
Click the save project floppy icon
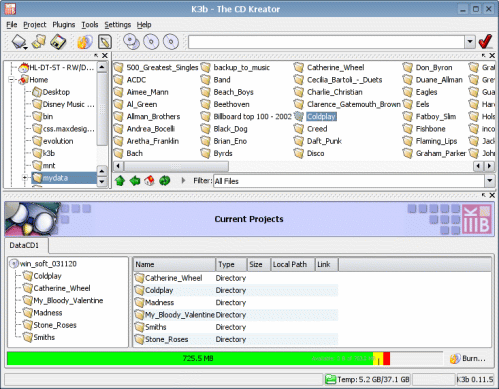(x=58, y=42)
